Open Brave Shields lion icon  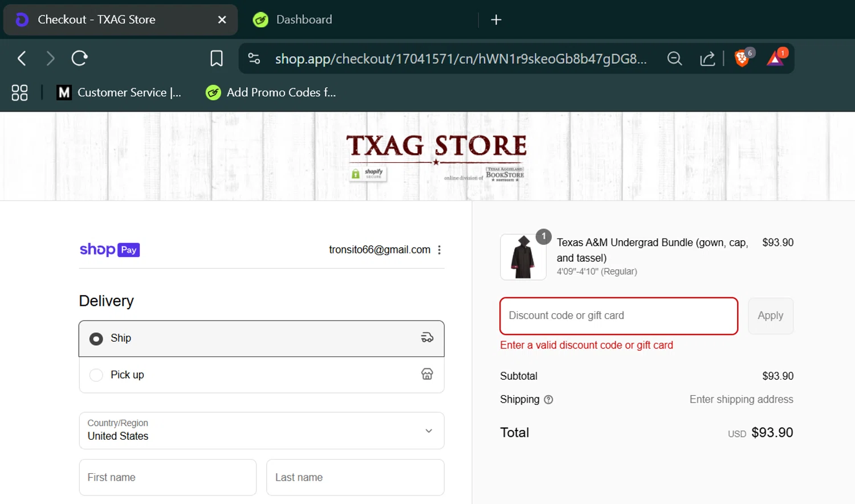click(742, 58)
